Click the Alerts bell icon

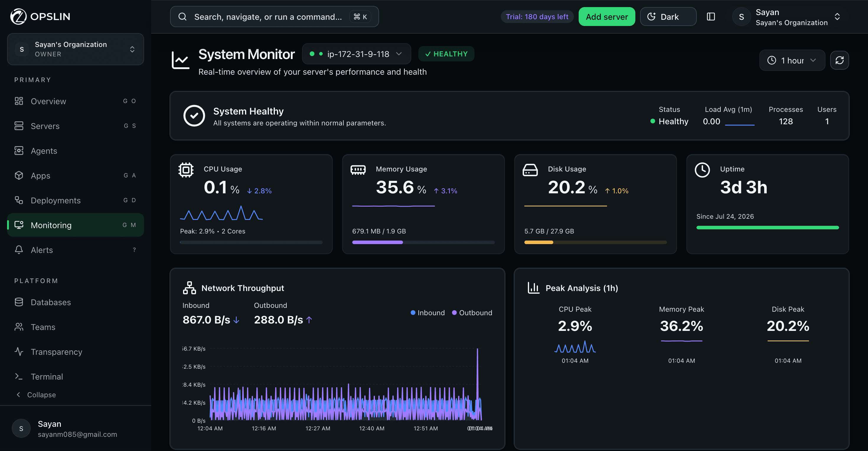point(19,250)
